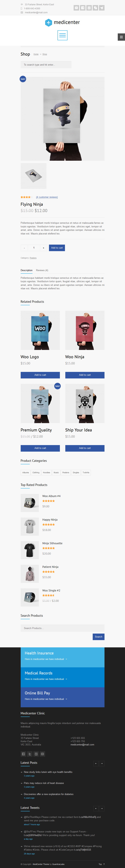The height and width of the screenshot is (868, 125).
Task: Click the footer Facebook icon
Action: (23, 754)
